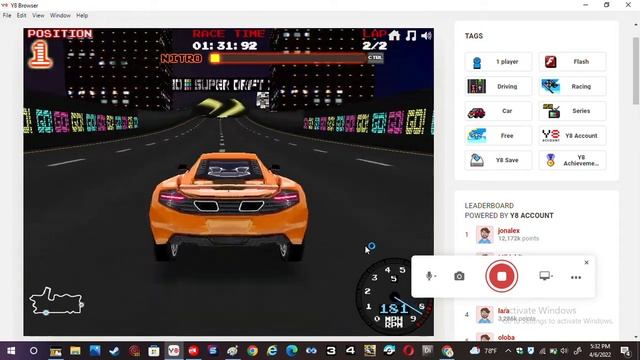Click the taskbar icon showing number 3

(x=331, y=351)
